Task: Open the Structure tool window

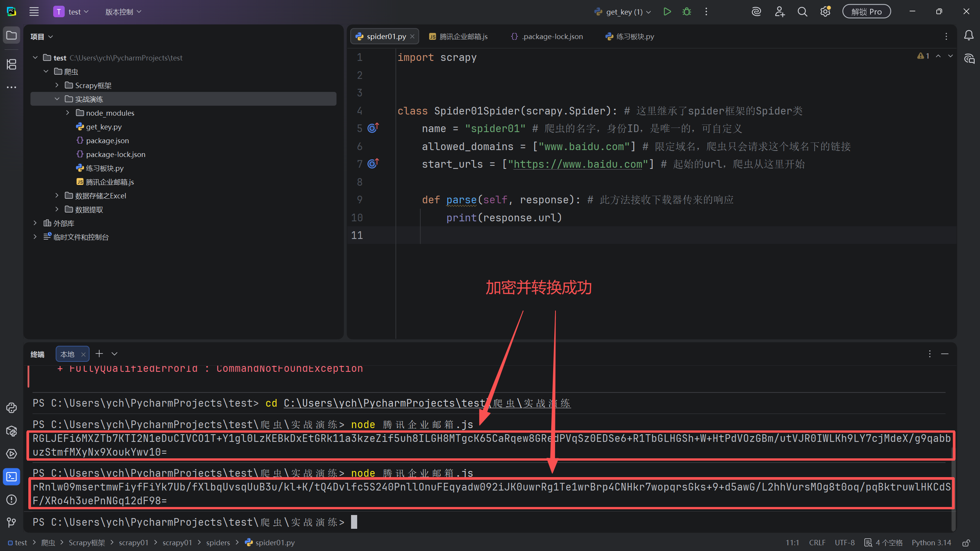Action: pos(11,64)
